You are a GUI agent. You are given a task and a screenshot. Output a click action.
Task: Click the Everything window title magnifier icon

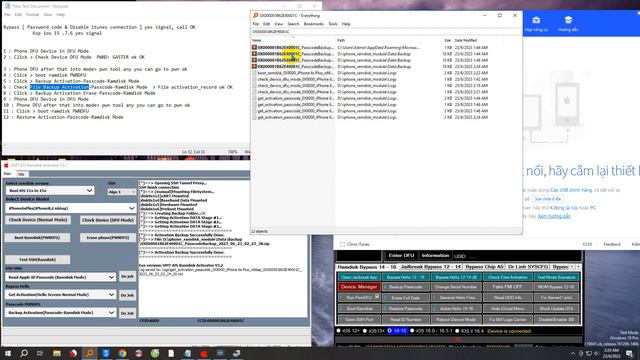(256, 16)
